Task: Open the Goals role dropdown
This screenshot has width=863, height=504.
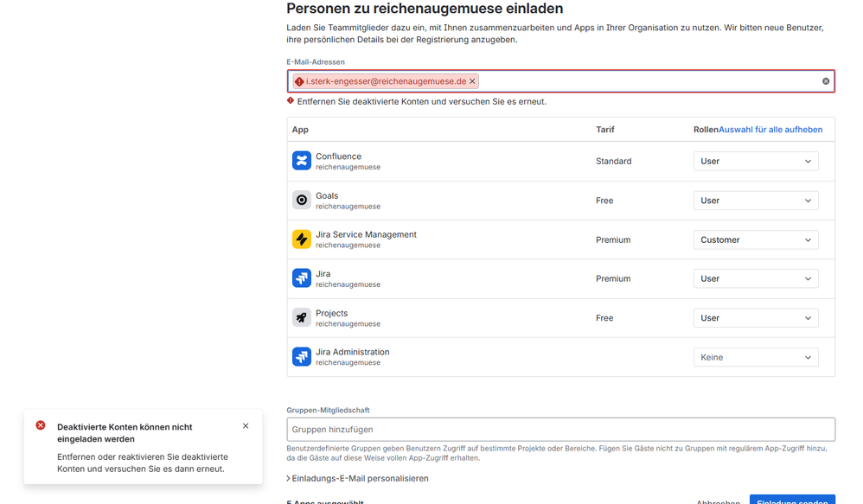Action: [756, 201]
